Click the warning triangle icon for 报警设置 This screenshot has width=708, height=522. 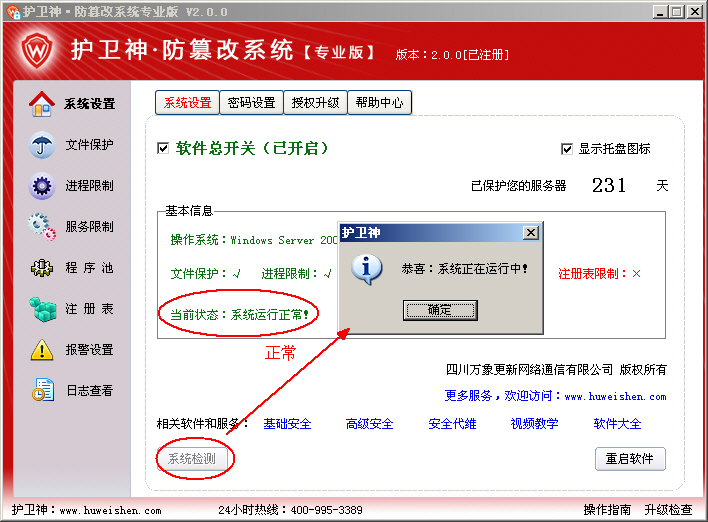click(x=42, y=350)
